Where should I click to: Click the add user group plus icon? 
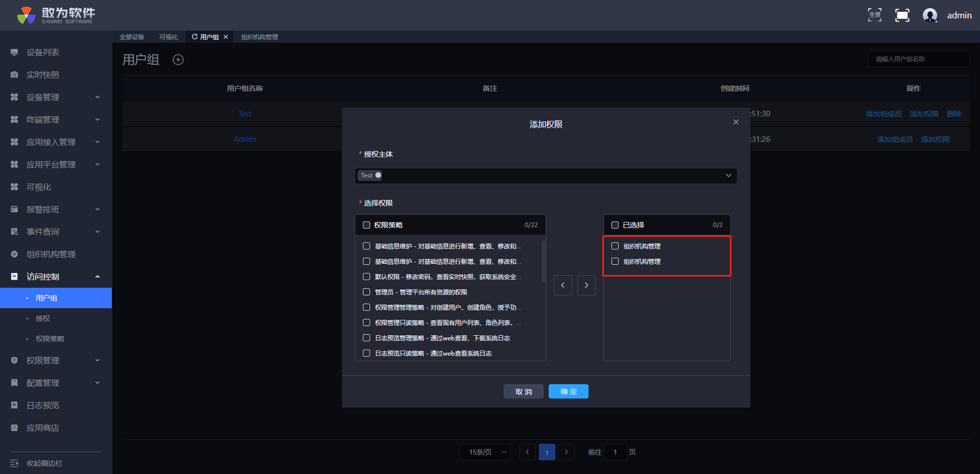178,60
